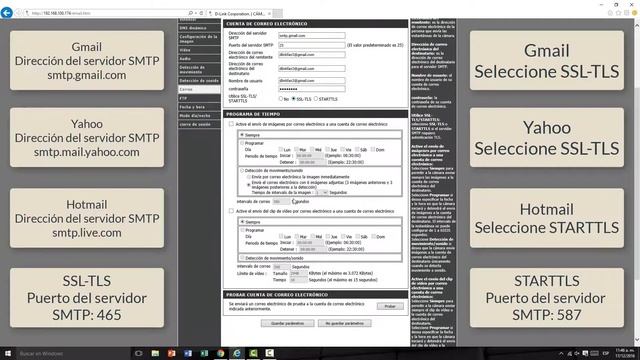Image resolution: width=640 pixels, height=360 pixels.
Task: Open PowerPoint from the taskbar
Action: pos(171,353)
